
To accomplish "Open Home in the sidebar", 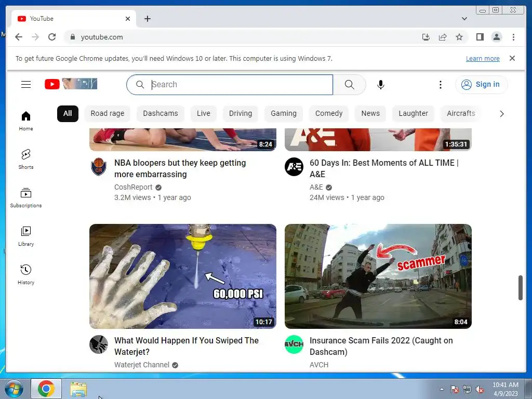I will click(26, 121).
